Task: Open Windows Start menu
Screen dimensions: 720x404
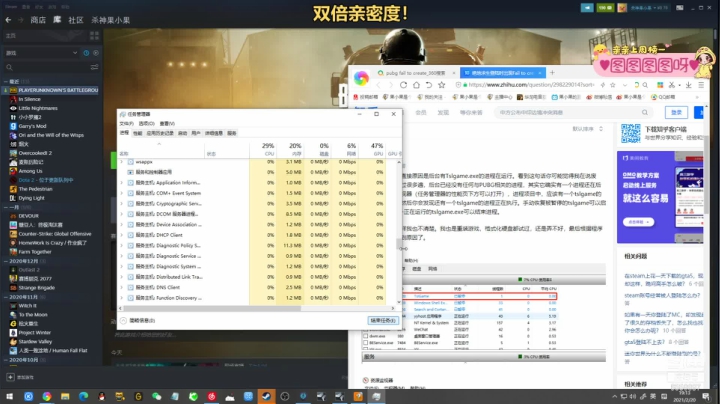Action: point(9,396)
